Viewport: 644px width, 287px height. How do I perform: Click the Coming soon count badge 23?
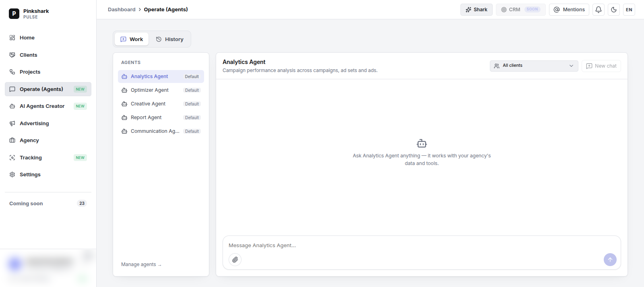pos(82,204)
